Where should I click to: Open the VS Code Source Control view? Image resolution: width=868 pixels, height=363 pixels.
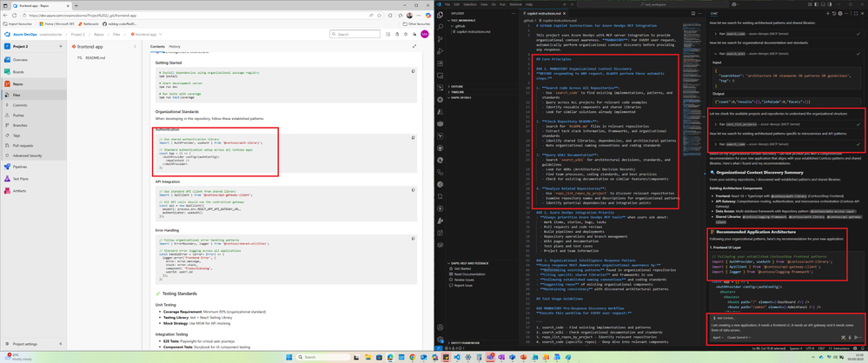pyautogui.click(x=441, y=39)
